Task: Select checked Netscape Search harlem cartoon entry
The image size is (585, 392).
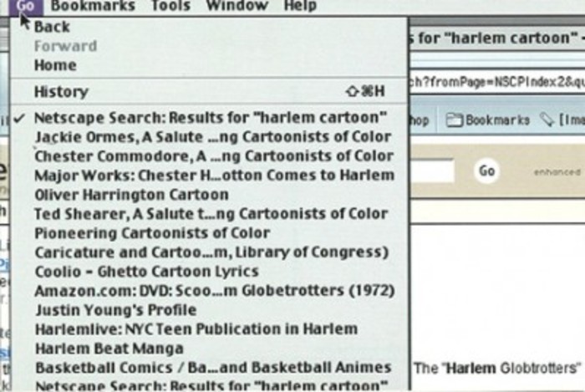Action: pyautogui.click(x=209, y=118)
